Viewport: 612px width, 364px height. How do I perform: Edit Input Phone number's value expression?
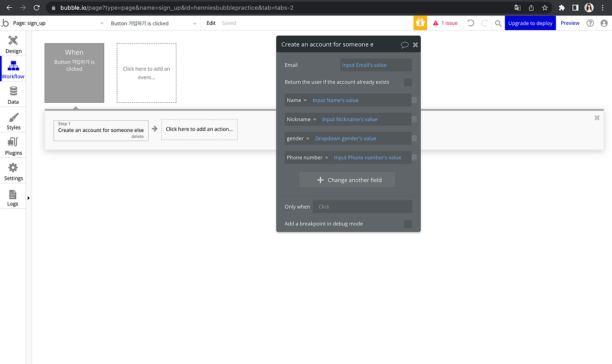pos(368,158)
